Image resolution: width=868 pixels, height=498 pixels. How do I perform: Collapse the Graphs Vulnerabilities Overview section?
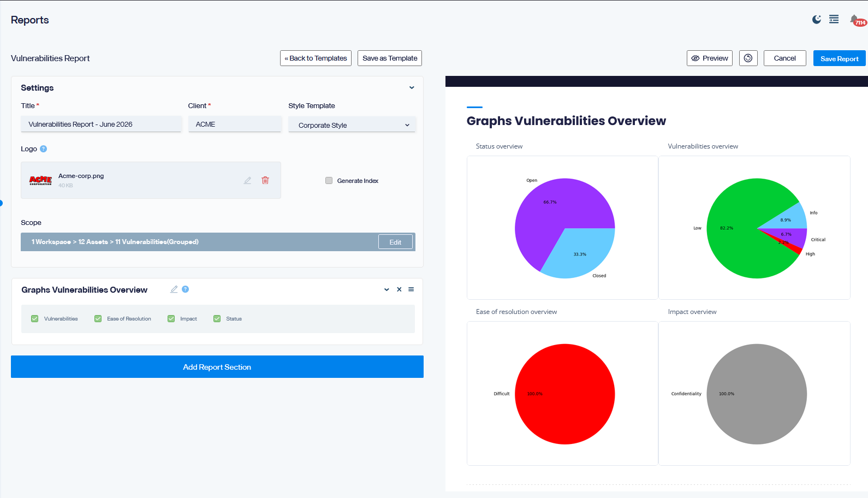[x=387, y=289]
